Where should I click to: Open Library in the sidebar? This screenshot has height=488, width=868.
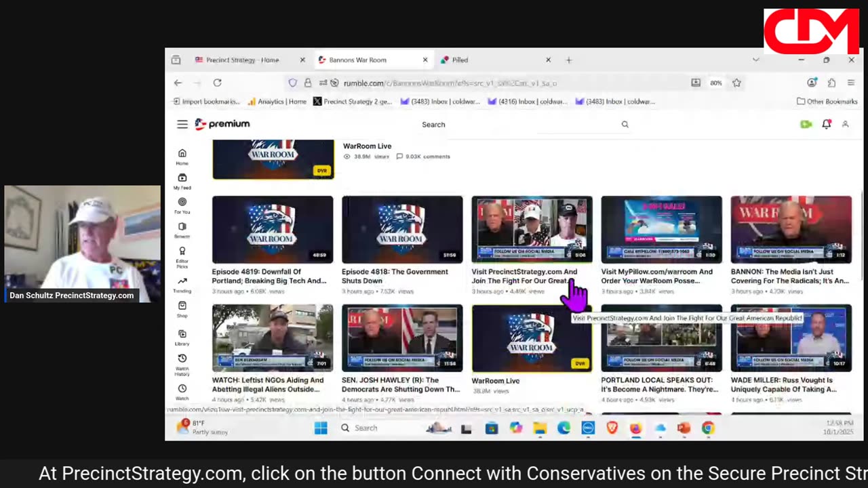[x=182, y=338]
